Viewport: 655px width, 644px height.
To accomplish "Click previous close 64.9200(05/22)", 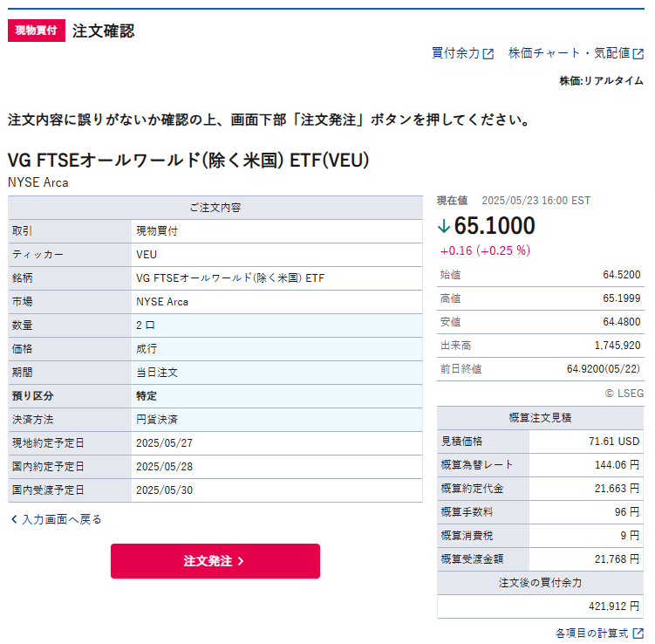I will click(x=604, y=368).
